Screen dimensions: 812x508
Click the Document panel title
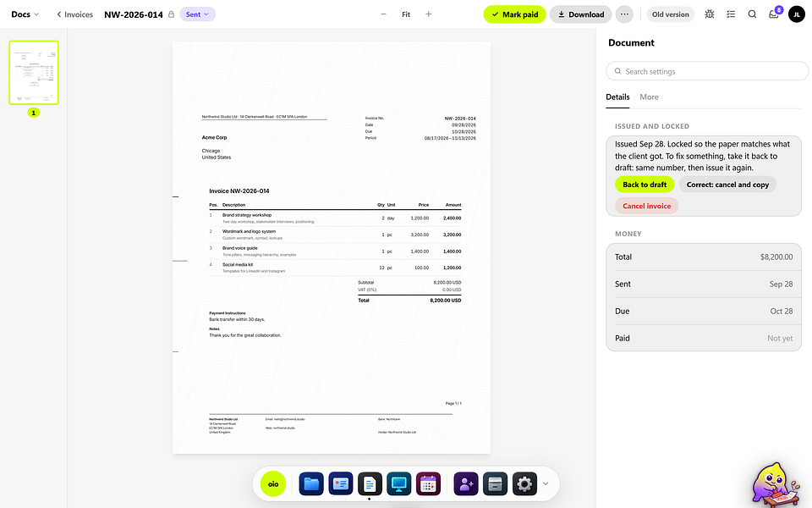click(631, 43)
